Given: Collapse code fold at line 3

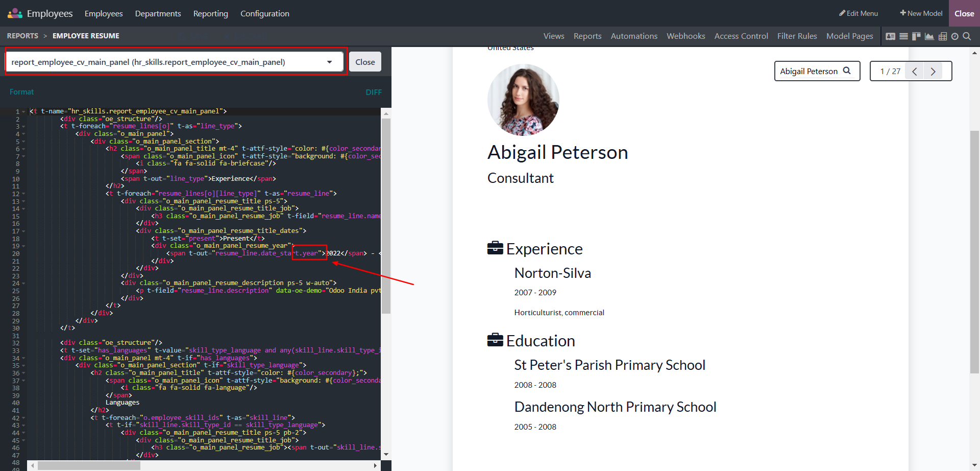Looking at the screenshot, I should point(23,126).
